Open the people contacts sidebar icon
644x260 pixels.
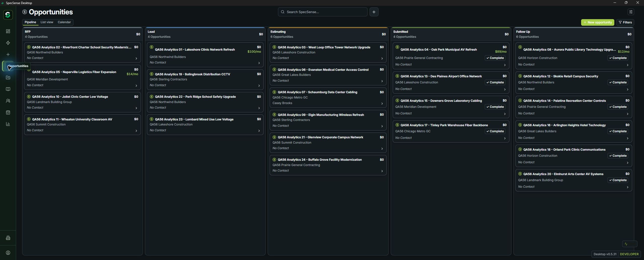point(8,101)
